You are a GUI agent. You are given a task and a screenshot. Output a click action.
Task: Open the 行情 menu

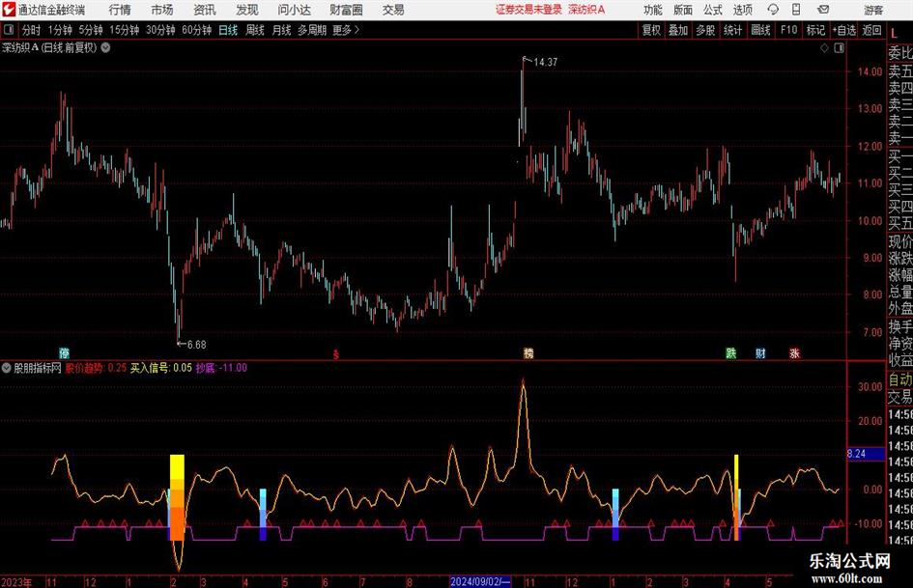(x=120, y=10)
